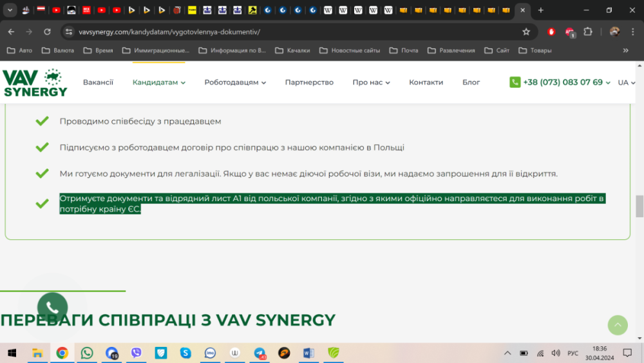Expand the Роботодавцям dropdown menu
The width and height of the screenshot is (644, 363).
click(x=234, y=83)
